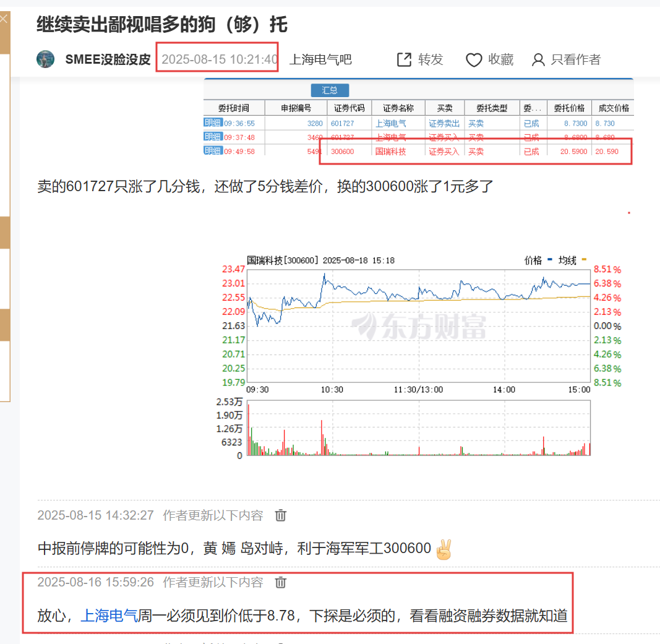Click the 转发 share icon
Viewport: 660px width, 644px height.
click(404, 59)
